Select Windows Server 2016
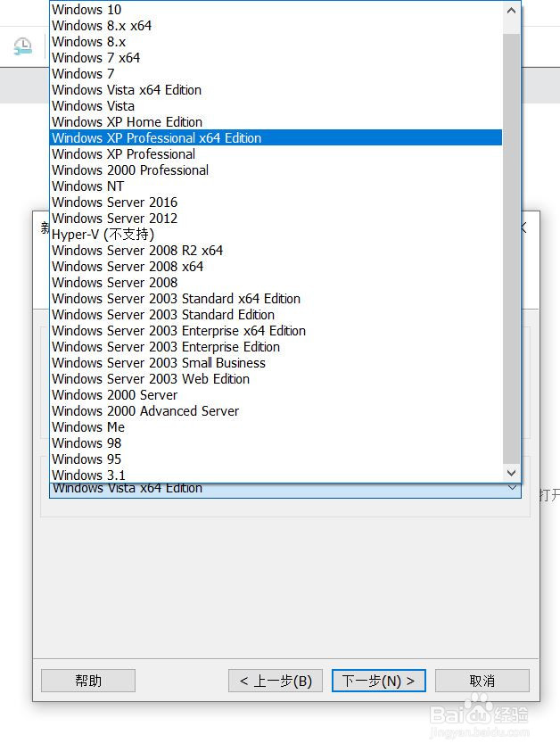The width and height of the screenshot is (560, 752). coord(276,202)
